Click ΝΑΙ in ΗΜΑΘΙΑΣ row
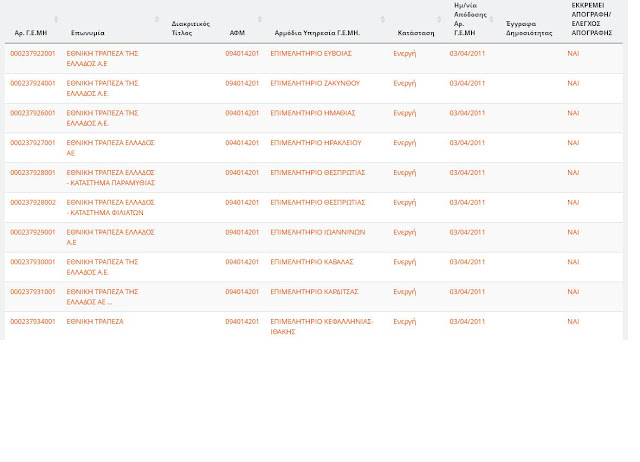Screen dimensions: 640x462 (573, 113)
